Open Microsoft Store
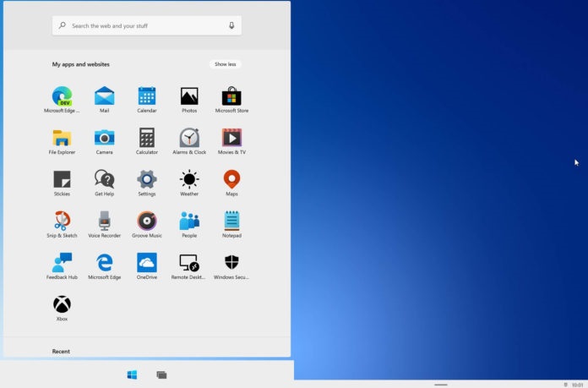Viewport: 588px width, 388px height. pyautogui.click(x=231, y=96)
